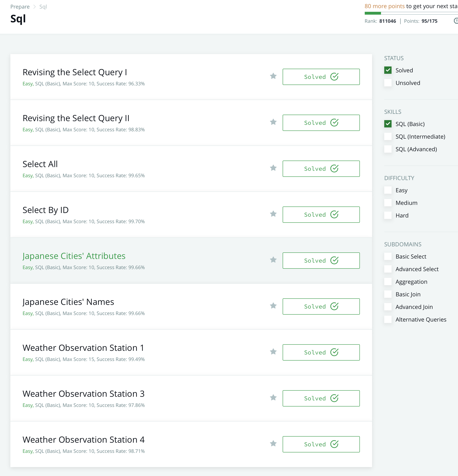Click Select By ID success rate 99.70% text

[120, 222]
